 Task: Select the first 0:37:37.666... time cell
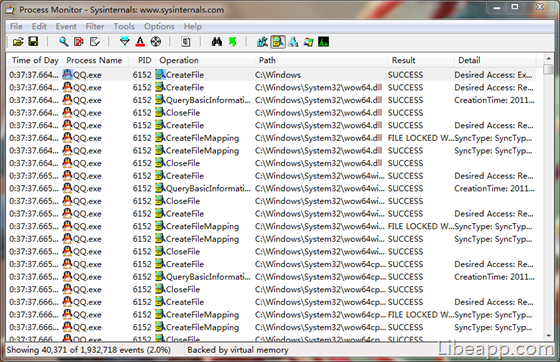pos(34,302)
